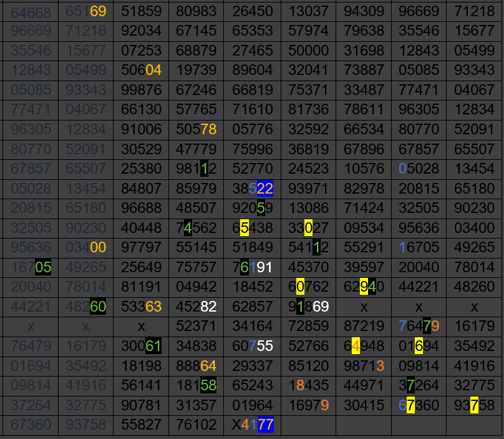
Task: Click the cell containing 51859
Action: 140,11
